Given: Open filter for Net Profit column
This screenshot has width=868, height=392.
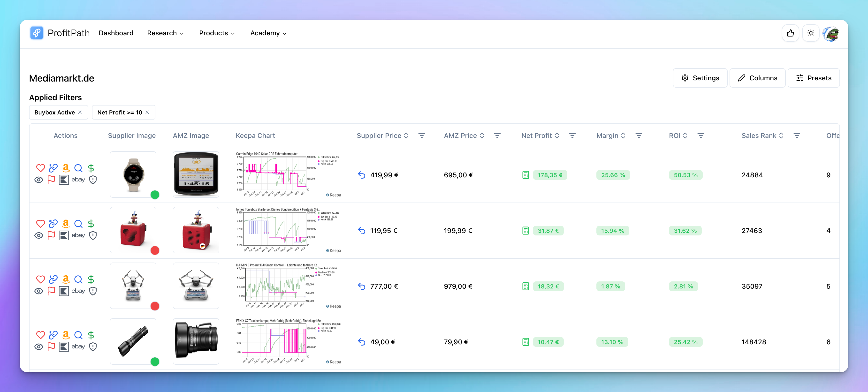Looking at the screenshot, I should (572, 136).
